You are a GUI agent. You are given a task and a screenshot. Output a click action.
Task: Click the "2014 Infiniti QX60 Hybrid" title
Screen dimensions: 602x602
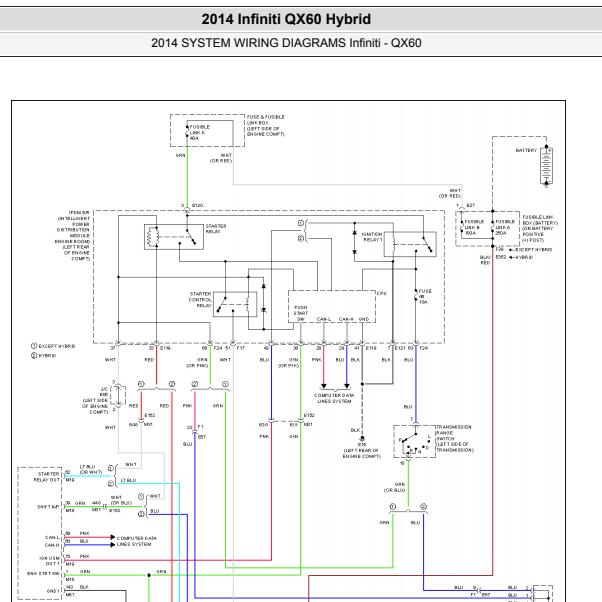(286, 19)
